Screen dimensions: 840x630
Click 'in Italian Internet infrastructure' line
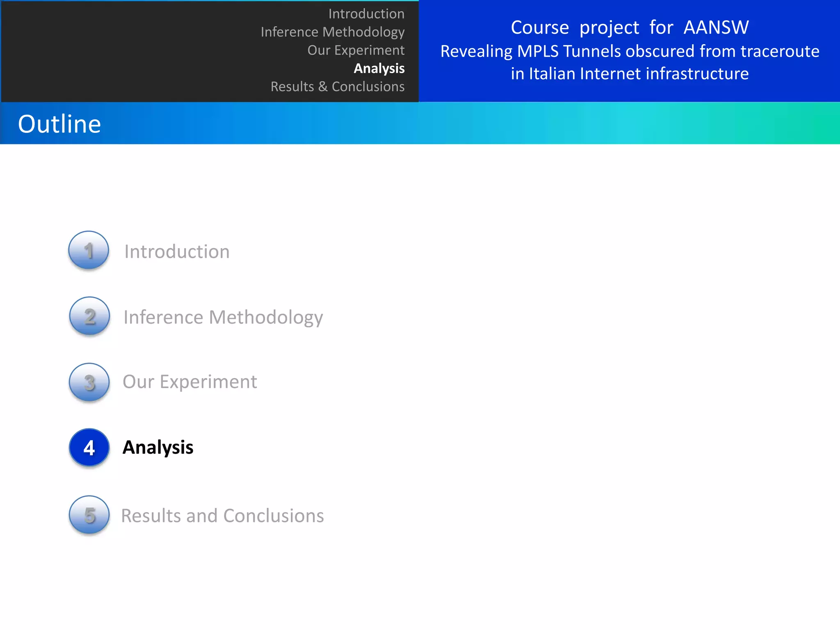[630, 74]
